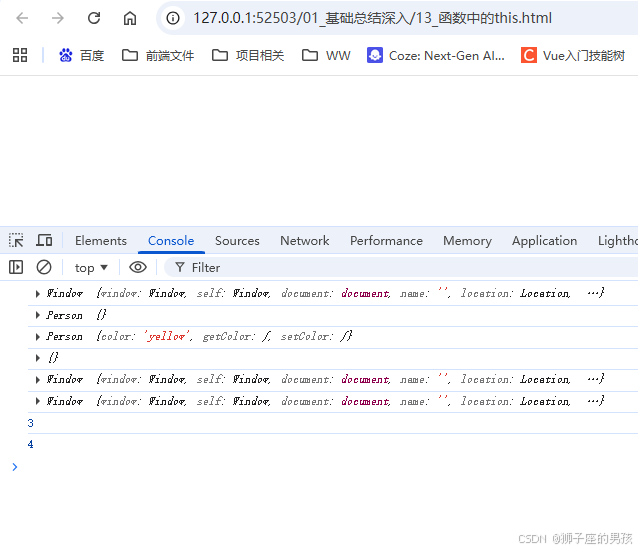This screenshot has width=638, height=550.
Task: Show the console sidebar
Action: pyautogui.click(x=16, y=267)
